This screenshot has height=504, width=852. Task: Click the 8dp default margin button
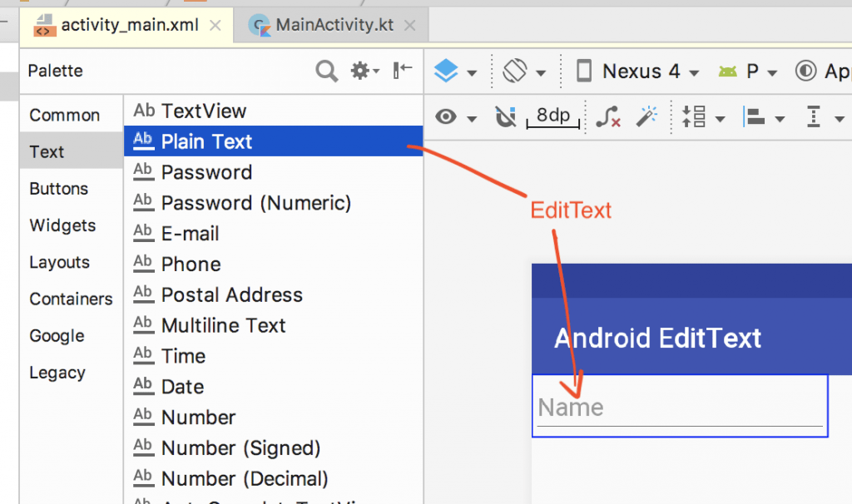(552, 116)
